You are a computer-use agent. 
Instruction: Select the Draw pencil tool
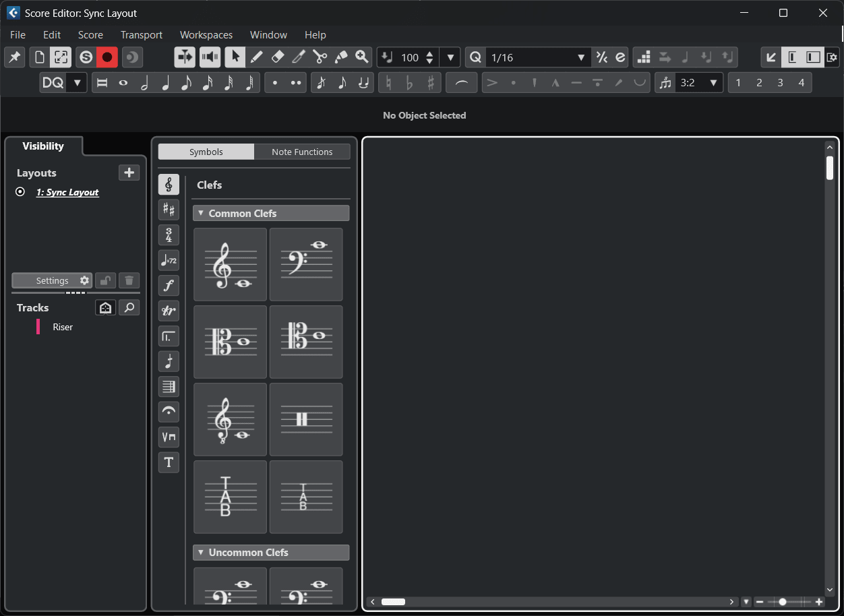(x=256, y=57)
